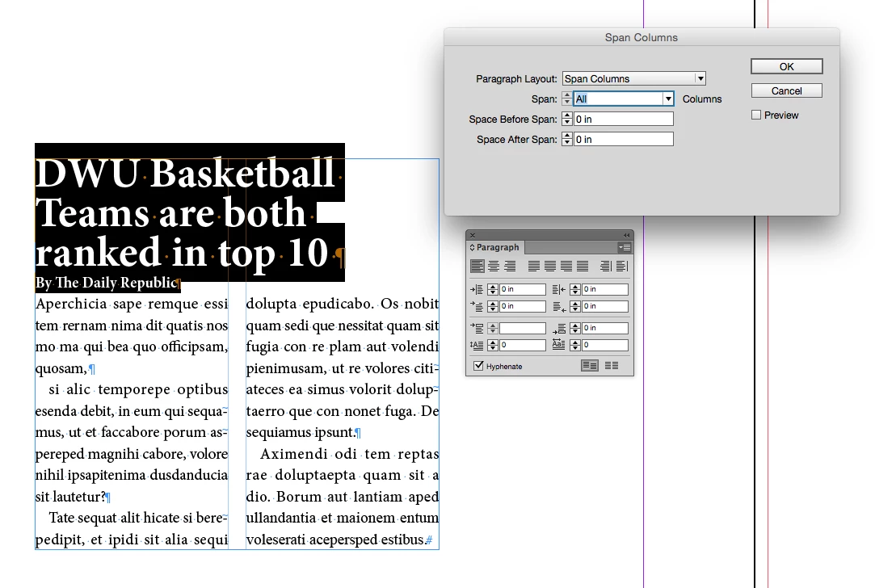875x588 pixels.
Task: Click the Drop Cap Lines stepper
Action: tap(492, 346)
